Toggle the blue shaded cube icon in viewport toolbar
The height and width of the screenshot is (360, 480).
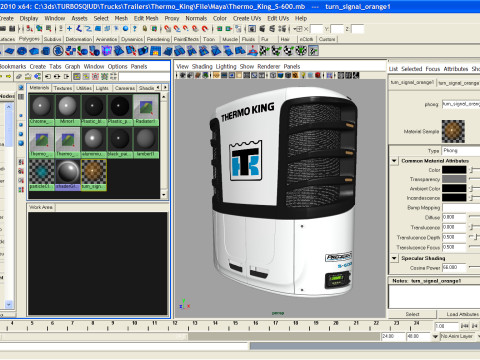point(280,75)
